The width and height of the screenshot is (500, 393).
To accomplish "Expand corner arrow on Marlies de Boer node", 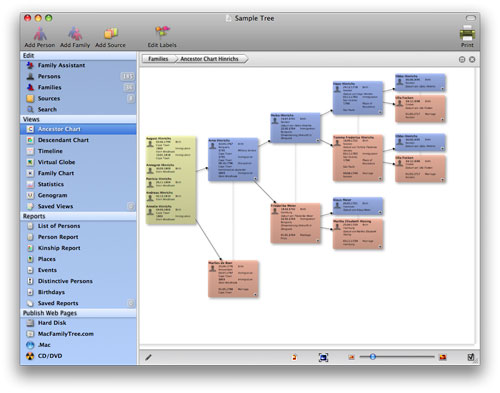I will pos(255,294).
